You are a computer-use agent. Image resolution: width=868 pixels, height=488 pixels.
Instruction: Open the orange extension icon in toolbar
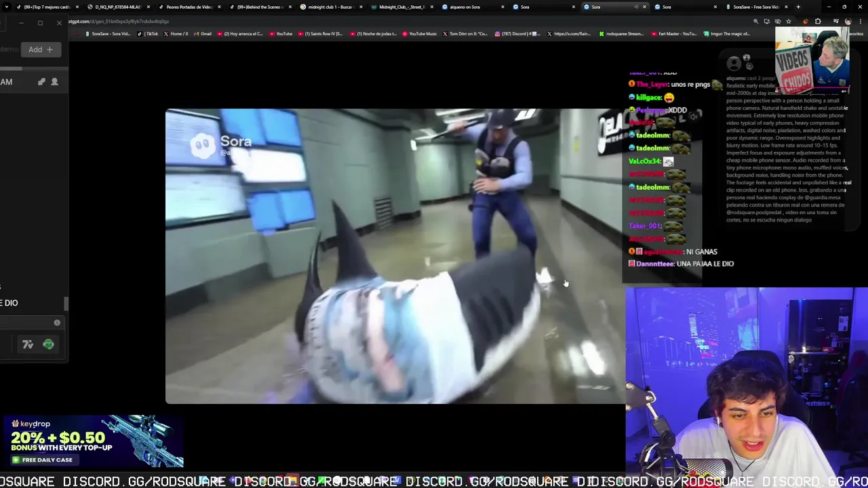click(806, 22)
